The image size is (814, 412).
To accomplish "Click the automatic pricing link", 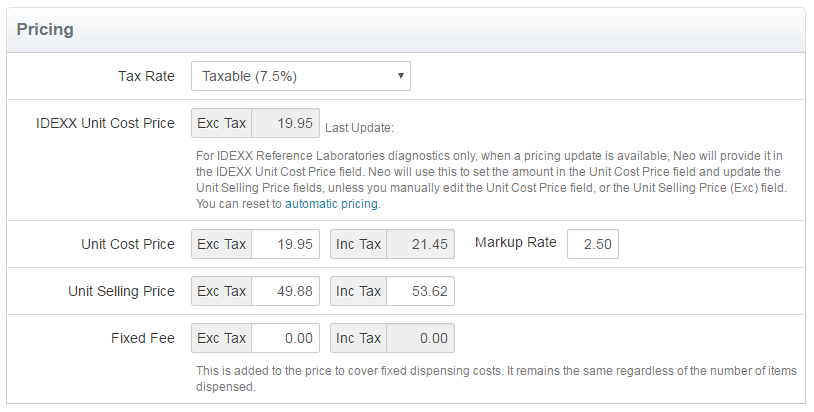I will coord(331,203).
